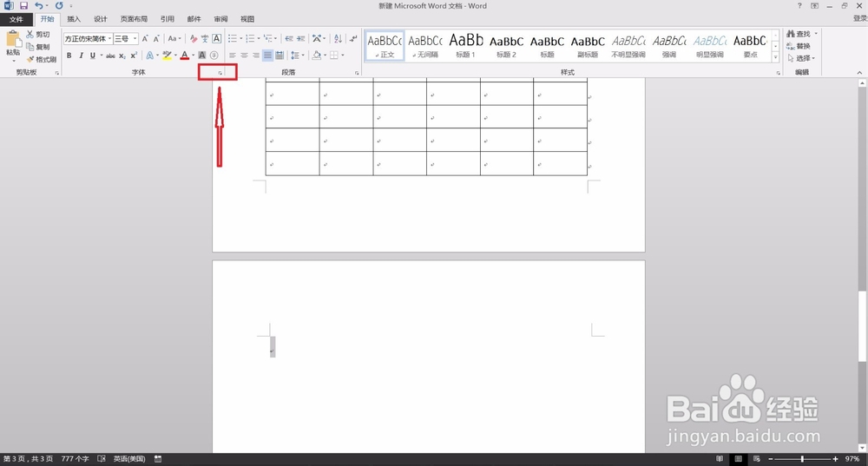Viewport: 868px width, 466px height.
Task: Open the Numbering list dropdown arrow
Action: click(x=259, y=39)
